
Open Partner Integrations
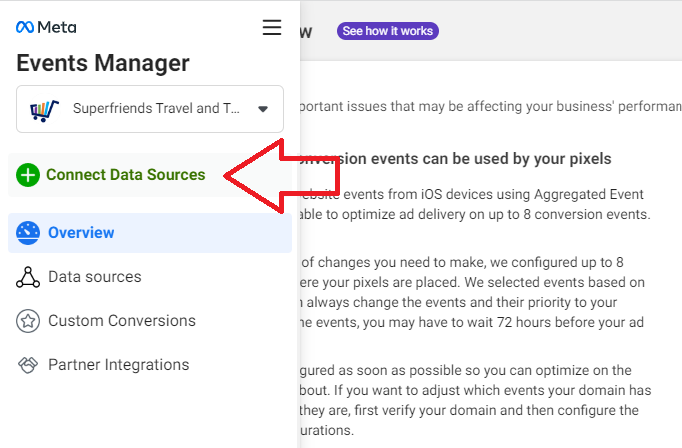(x=118, y=365)
